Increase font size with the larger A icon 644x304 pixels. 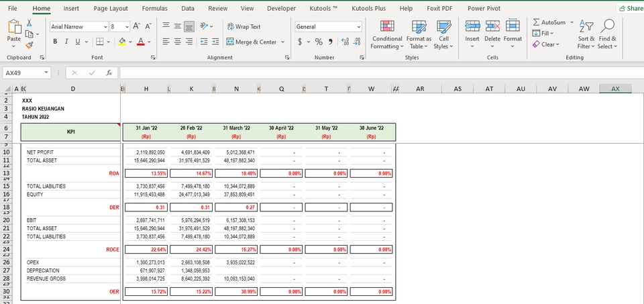137,27
